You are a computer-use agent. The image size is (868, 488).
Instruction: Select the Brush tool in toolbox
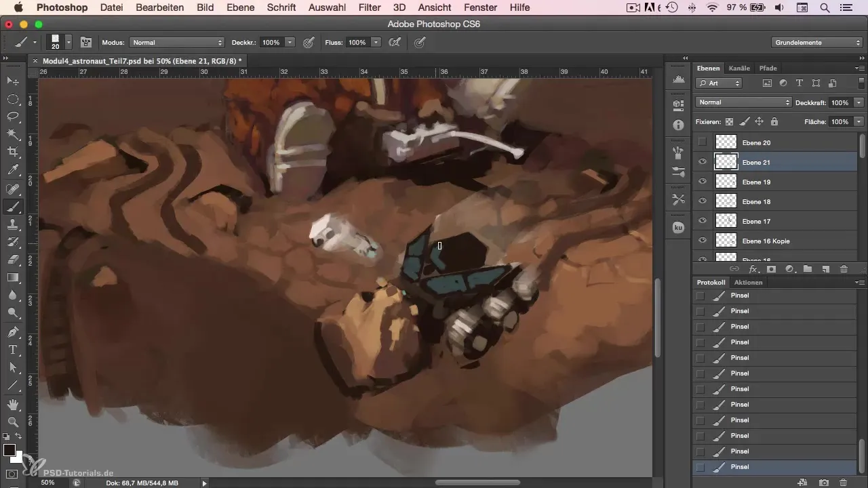13,207
